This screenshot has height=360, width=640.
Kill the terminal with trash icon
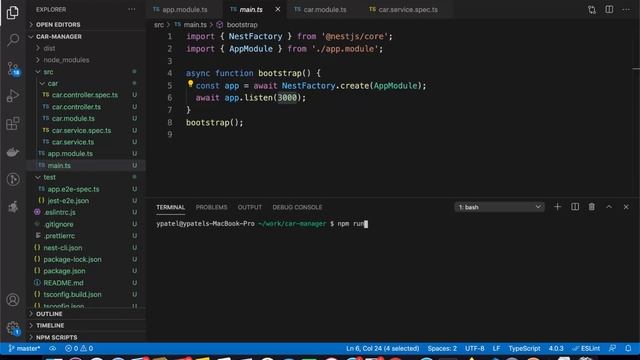(591, 207)
